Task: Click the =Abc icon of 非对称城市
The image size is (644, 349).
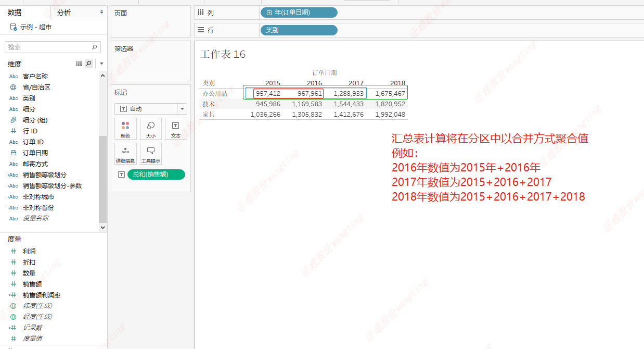Action: (13, 197)
